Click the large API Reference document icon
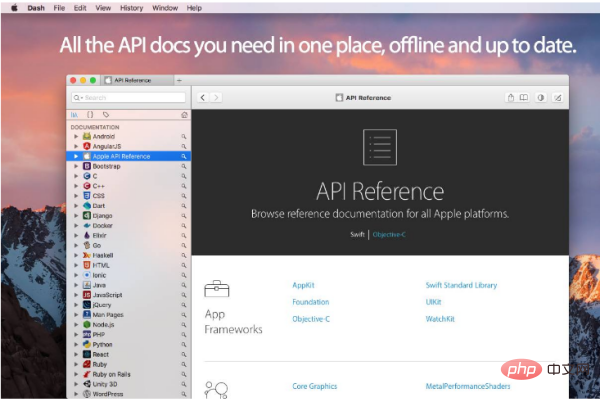The height and width of the screenshot is (402, 600). pos(380,147)
